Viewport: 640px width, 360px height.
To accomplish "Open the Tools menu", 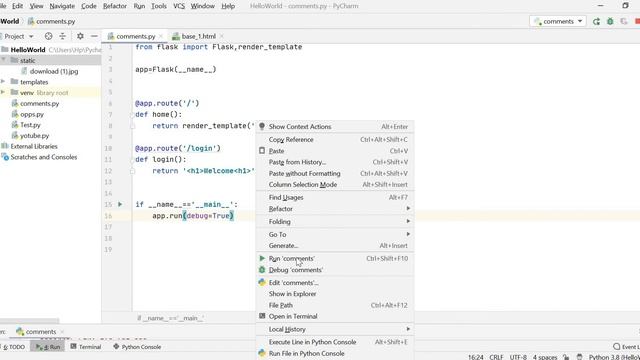I will point(159,6).
